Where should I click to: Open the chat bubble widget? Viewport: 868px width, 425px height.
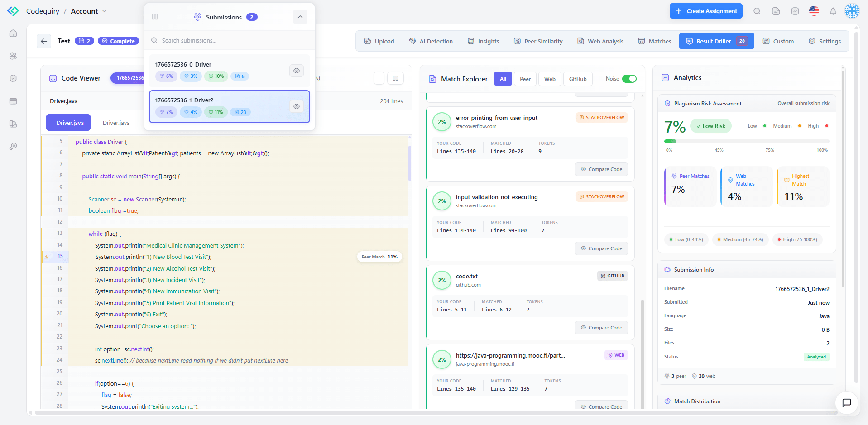pyautogui.click(x=846, y=402)
